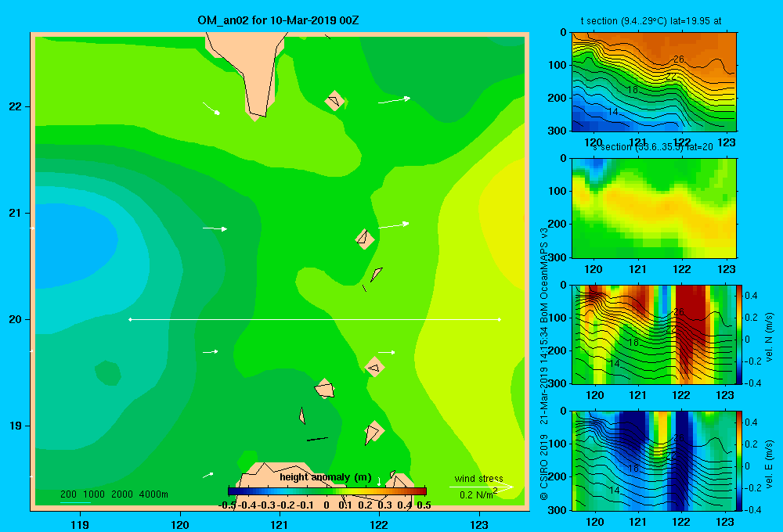Click the '14' isotherm label in temperature section
The width and height of the screenshot is (783, 532).
614,112
